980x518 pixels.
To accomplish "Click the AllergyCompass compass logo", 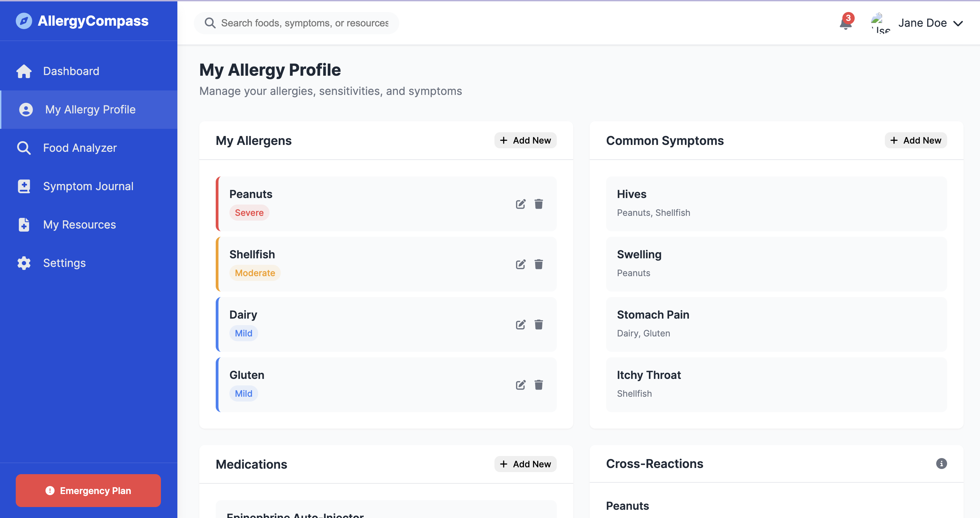I will click(x=24, y=21).
